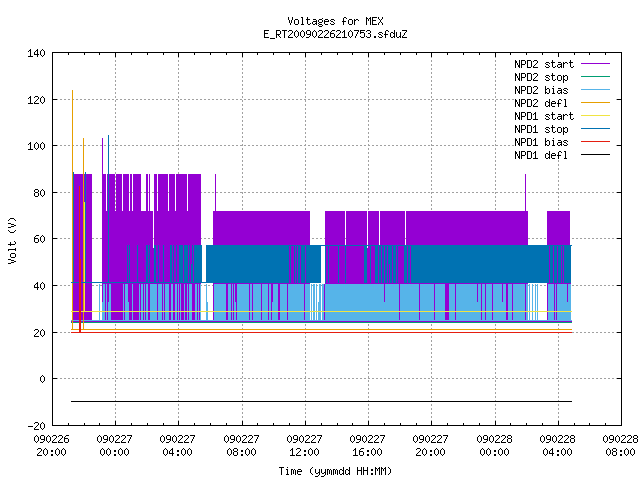Click the red NPD1 bias legend line
Screen dimensions: 640x480
pyautogui.click(x=596, y=142)
